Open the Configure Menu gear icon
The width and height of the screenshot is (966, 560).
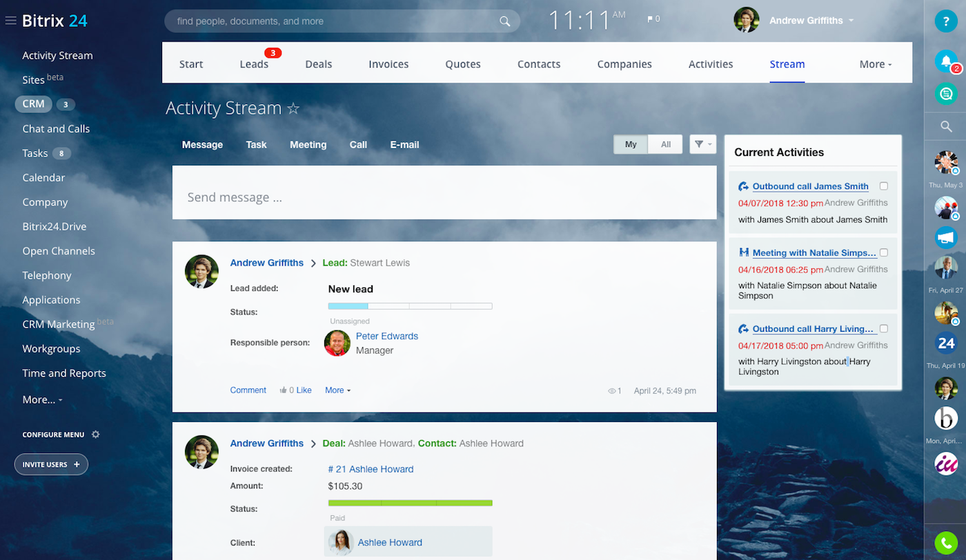[96, 434]
